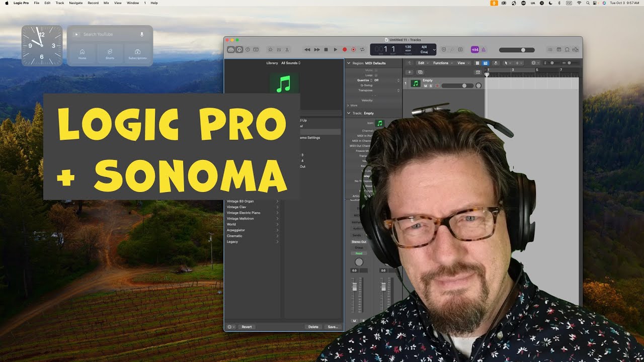Viewport: 644px width, 362px height.
Task: Click the Stereo Out output slot
Action: coord(359,242)
